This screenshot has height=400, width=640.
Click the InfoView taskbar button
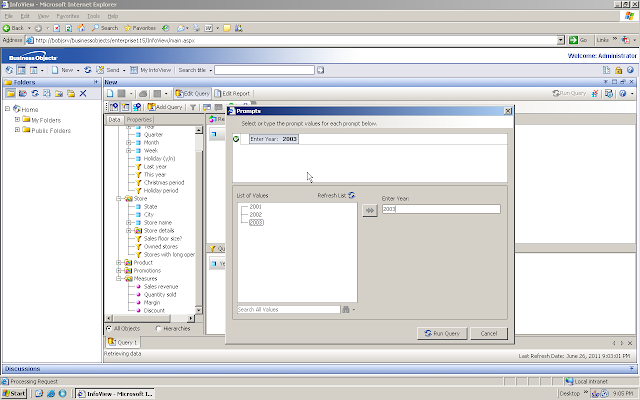[116, 393]
